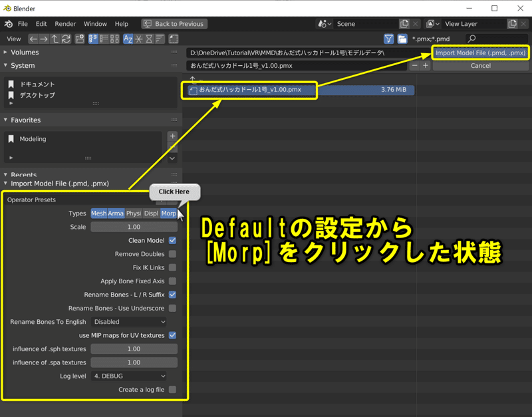This screenshot has height=417, width=532.
Task: Enable the Fix IK Links checkbox
Action: (172, 267)
